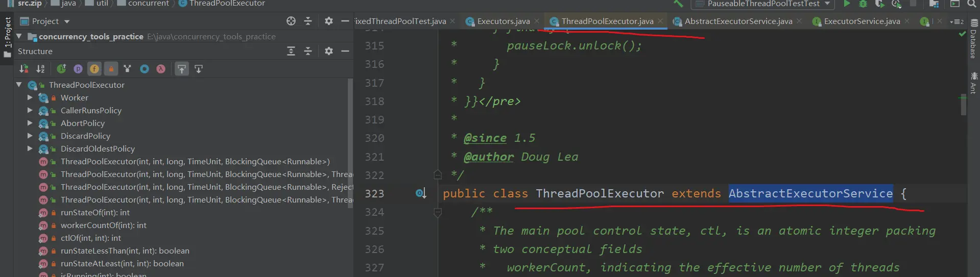Screen dimensions: 980x277
Task: Collapse ThreadPoolExecutor node in Structure tree
Action: 19,85
